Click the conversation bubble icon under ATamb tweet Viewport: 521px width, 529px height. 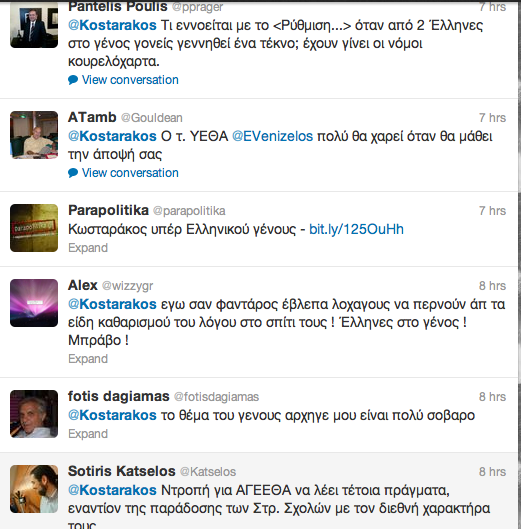pyautogui.click(x=73, y=173)
